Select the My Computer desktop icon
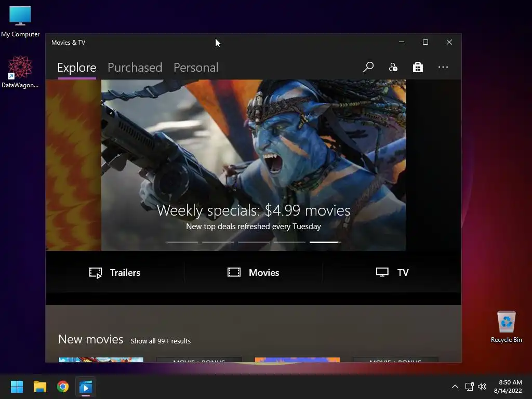Image resolution: width=532 pixels, height=399 pixels. pyautogui.click(x=20, y=21)
